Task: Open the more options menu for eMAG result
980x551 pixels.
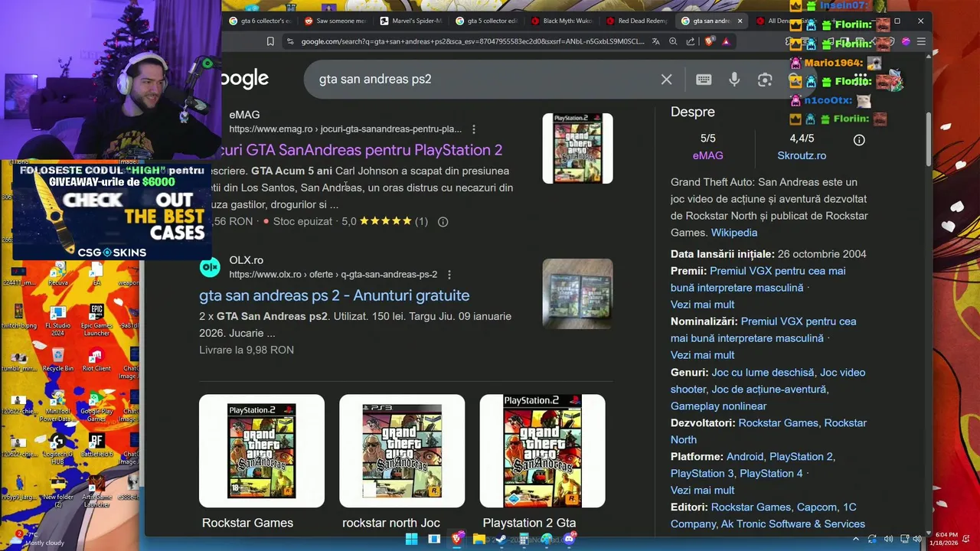Action: tap(473, 129)
